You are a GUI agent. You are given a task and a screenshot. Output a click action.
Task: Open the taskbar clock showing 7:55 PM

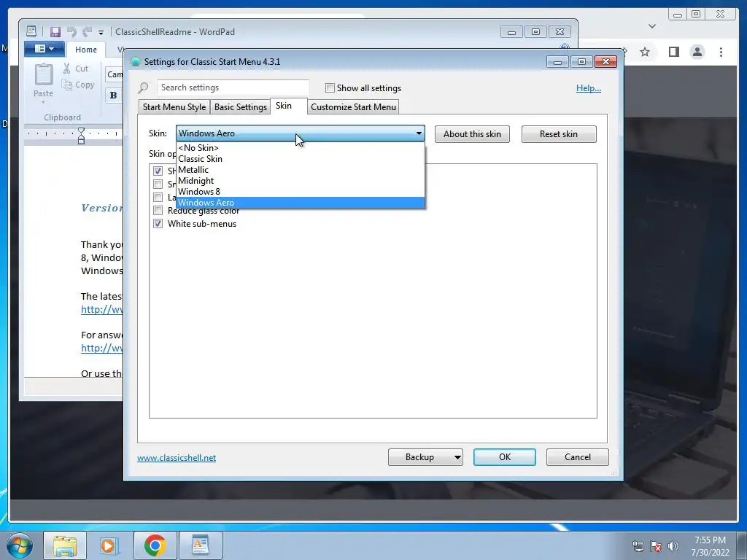click(x=710, y=546)
